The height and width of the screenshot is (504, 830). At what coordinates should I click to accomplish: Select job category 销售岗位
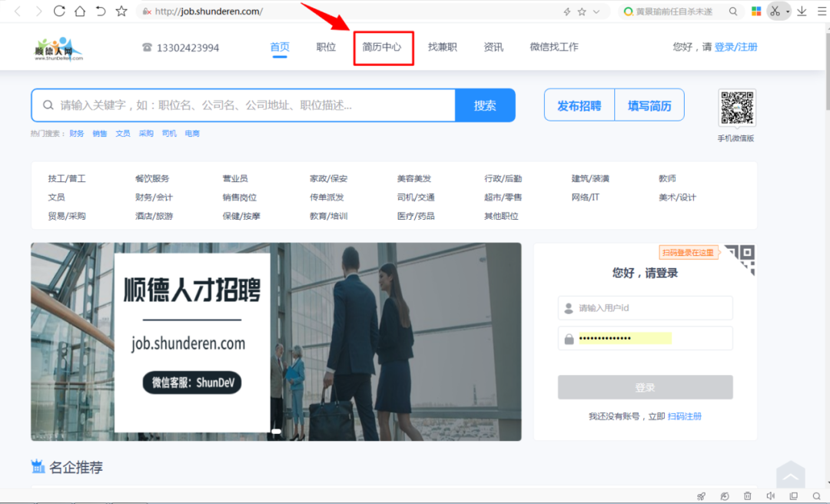(239, 197)
